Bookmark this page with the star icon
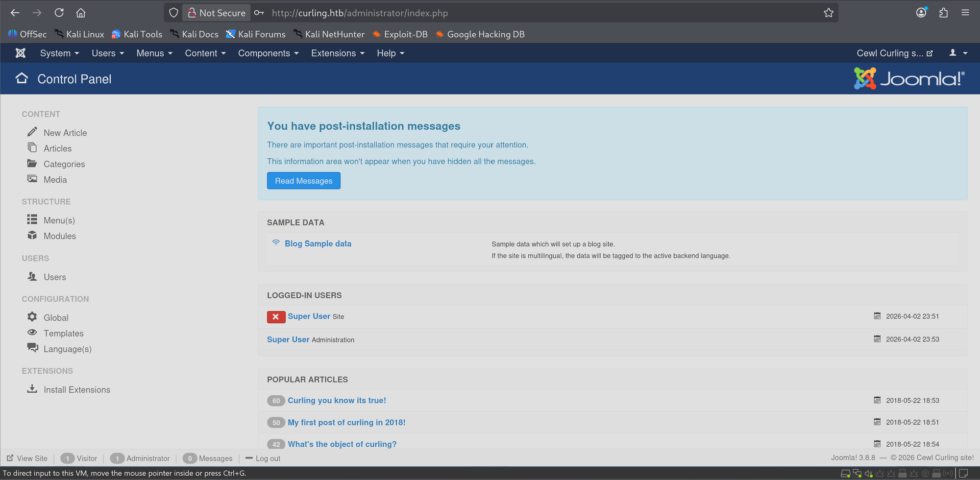 pyautogui.click(x=829, y=13)
